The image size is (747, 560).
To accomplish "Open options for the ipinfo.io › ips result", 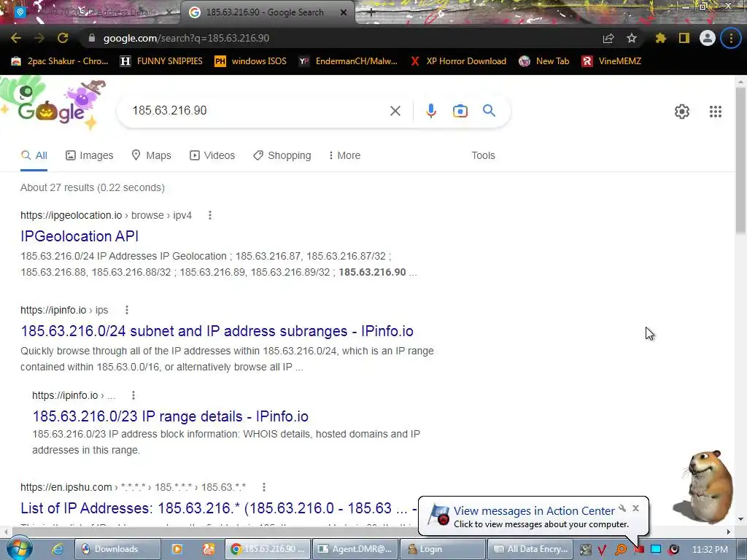I will tap(127, 310).
